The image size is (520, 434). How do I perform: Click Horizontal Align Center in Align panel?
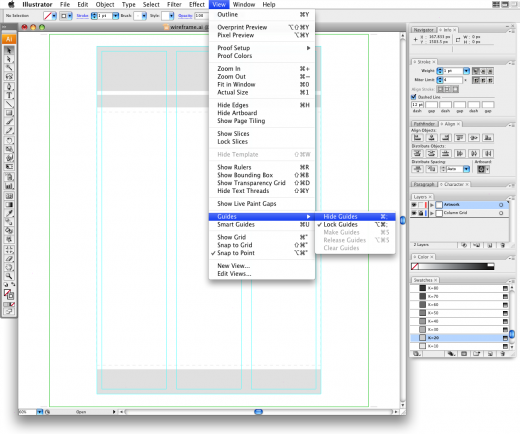click(x=431, y=138)
